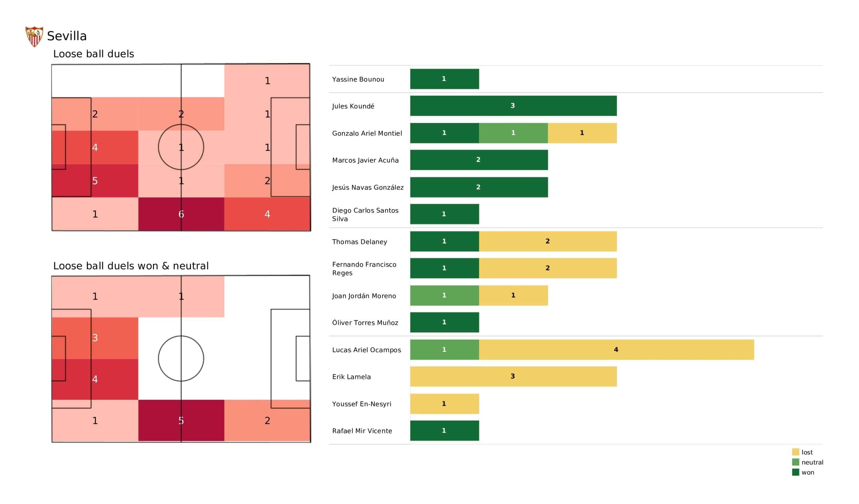The height and width of the screenshot is (504, 859).
Task: Select Gonzalo Ariel Montiel's neutral bar segment
Action: [x=513, y=133]
